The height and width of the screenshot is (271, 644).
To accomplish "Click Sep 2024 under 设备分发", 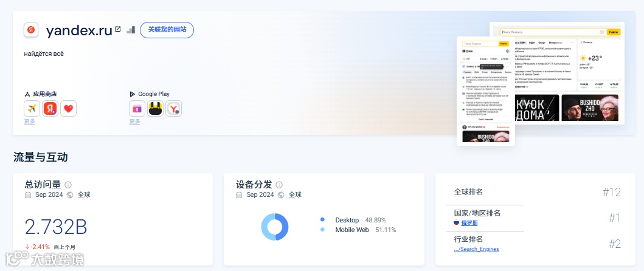I will 260,195.
